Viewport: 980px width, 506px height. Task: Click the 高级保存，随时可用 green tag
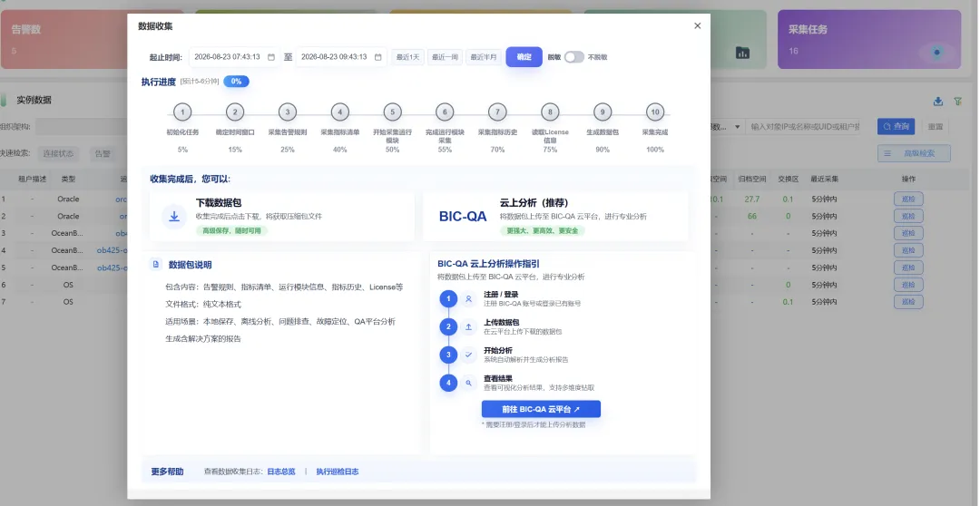(231, 230)
